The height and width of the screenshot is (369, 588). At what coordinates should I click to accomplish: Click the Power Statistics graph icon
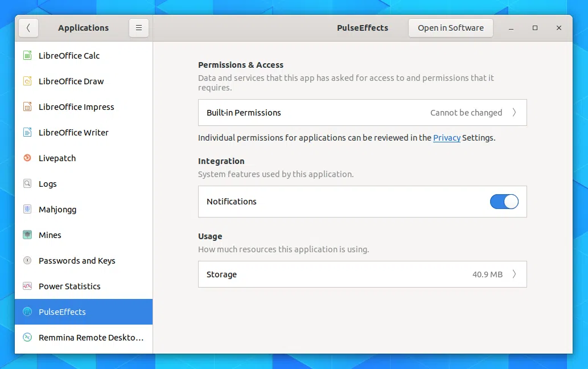point(27,286)
